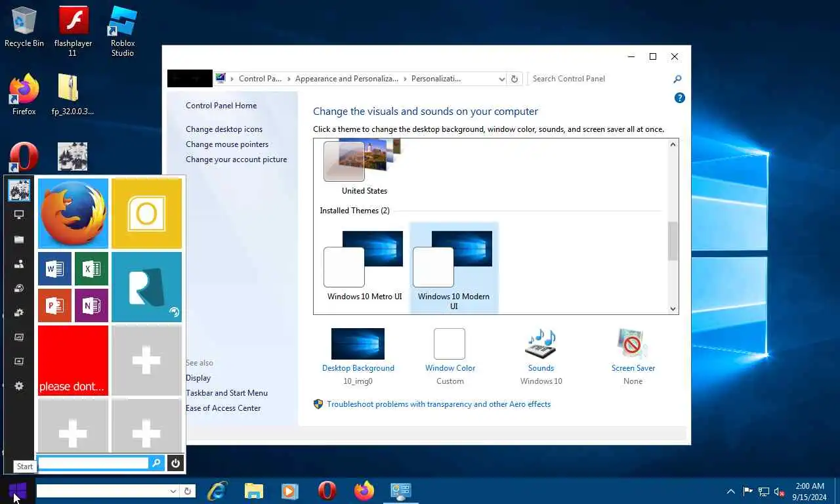Open the teal R application tile
This screenshot has width=840, height=504.
click(146, 287)
